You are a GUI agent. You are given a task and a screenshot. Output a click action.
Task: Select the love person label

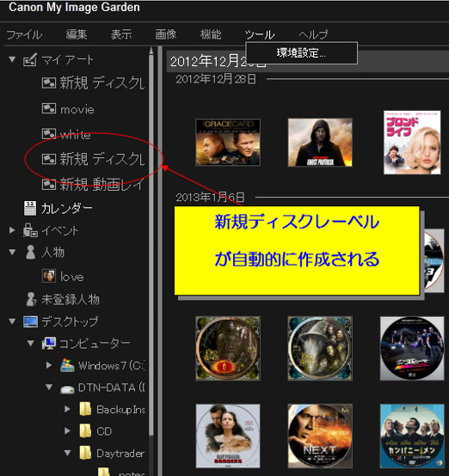click(x=71, y=277)
